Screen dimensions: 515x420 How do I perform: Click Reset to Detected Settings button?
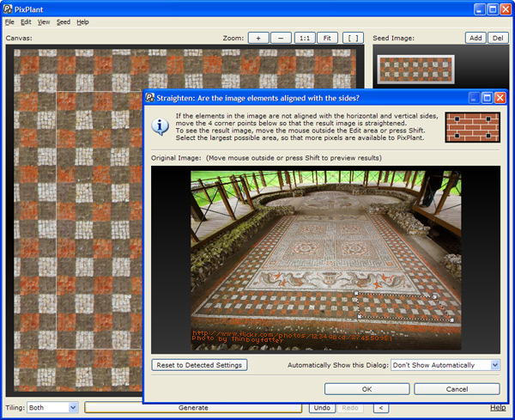tap(199, 365)
